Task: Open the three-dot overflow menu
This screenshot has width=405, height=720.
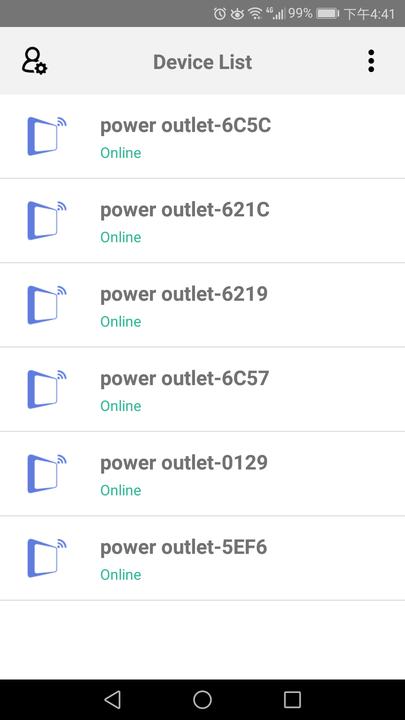Action: tap(371, 61)
